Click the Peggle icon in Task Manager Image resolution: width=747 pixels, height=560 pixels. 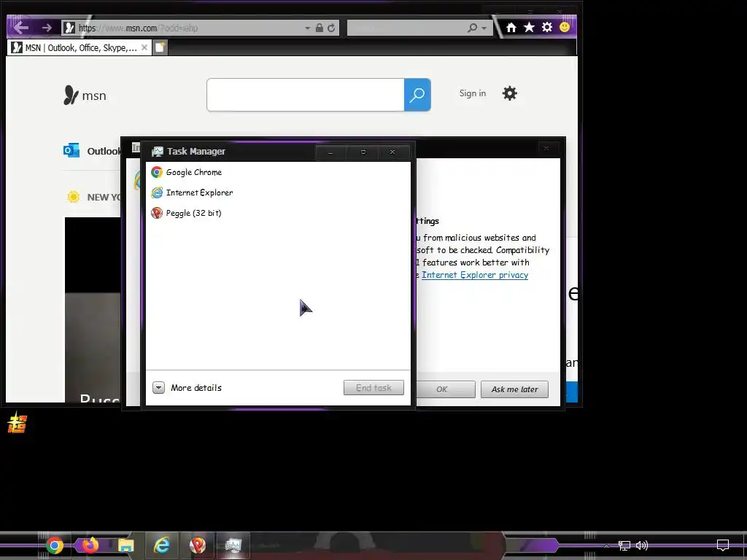(x=157, y=213)
